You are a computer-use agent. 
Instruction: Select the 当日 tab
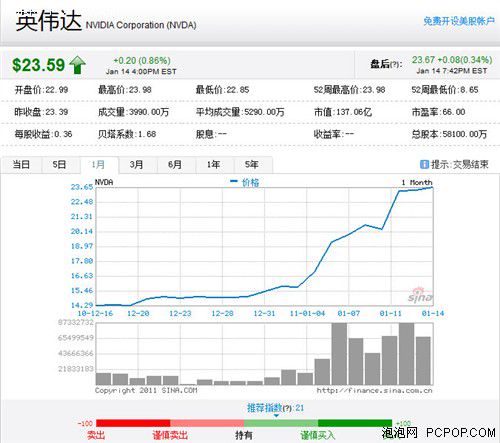click(21, 165)
